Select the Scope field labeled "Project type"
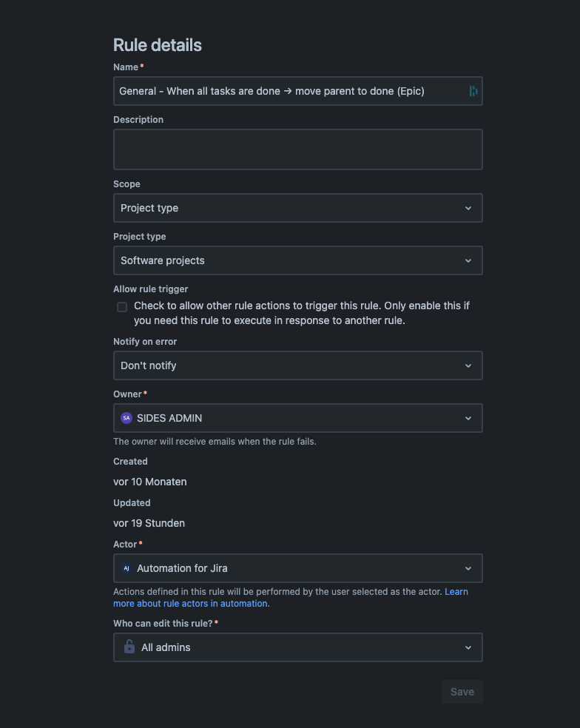 point(297,208)
